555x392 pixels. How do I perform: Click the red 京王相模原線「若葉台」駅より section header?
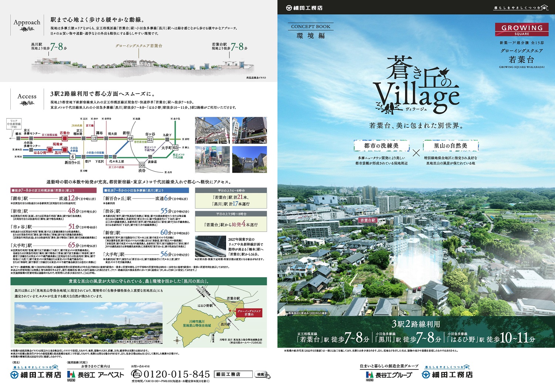tap(53, 190)
